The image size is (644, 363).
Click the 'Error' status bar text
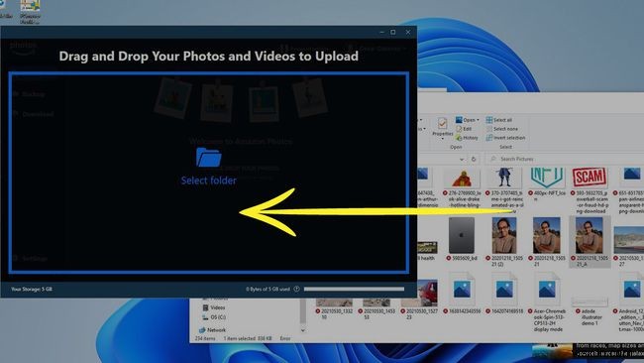click(285, 339)
